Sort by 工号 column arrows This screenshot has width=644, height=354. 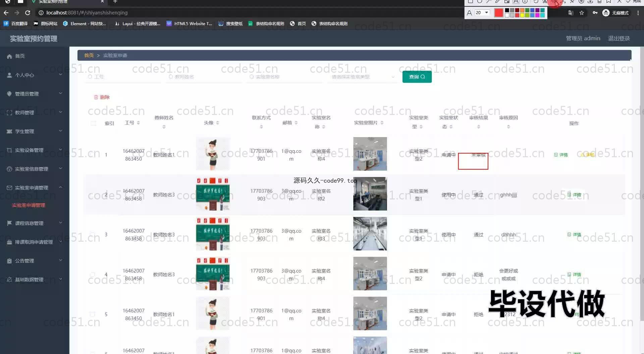coord(138,123)
